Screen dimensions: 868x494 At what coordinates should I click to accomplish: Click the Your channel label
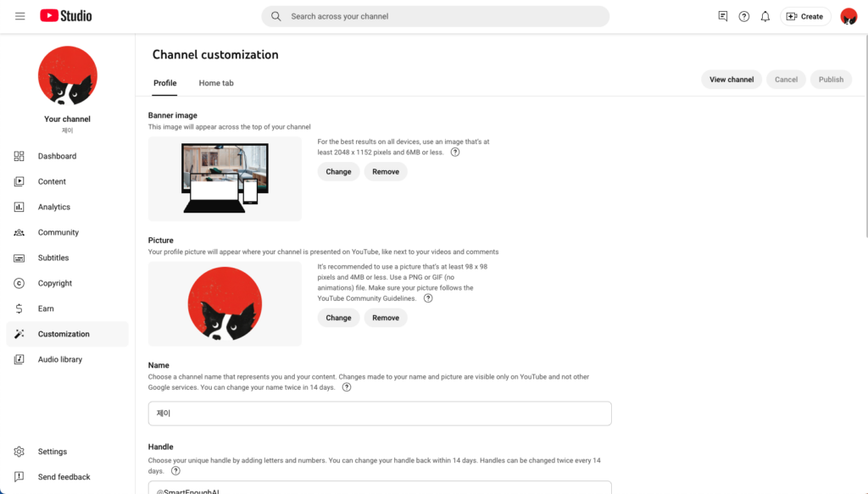pyautogui.click(x=67, y=119)
